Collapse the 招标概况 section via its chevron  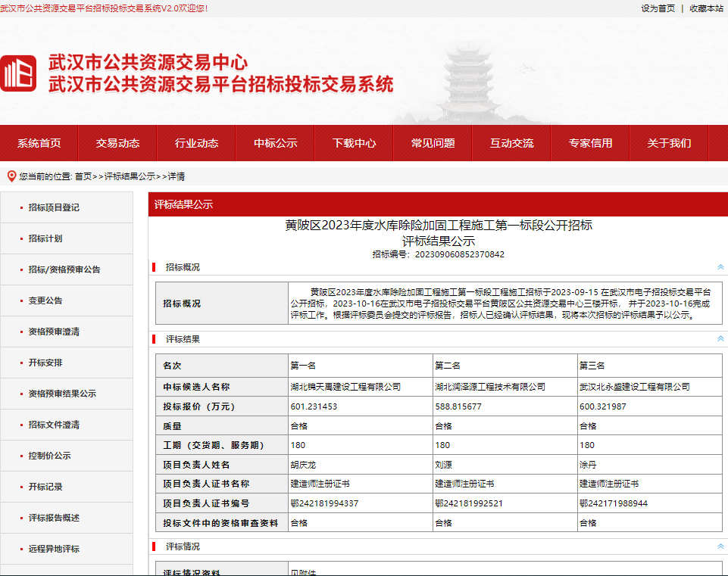719,265
